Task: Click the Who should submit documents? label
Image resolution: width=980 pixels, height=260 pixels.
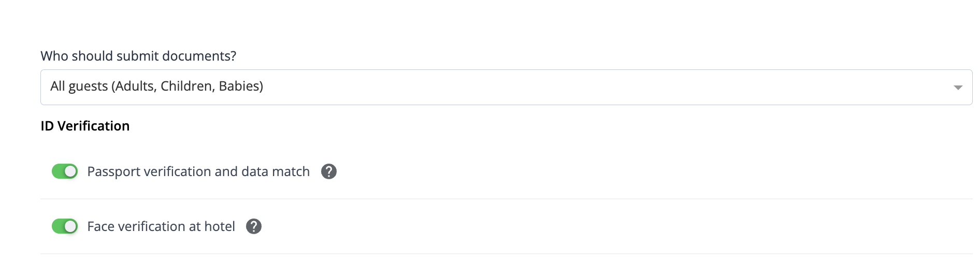Action: 138,56
